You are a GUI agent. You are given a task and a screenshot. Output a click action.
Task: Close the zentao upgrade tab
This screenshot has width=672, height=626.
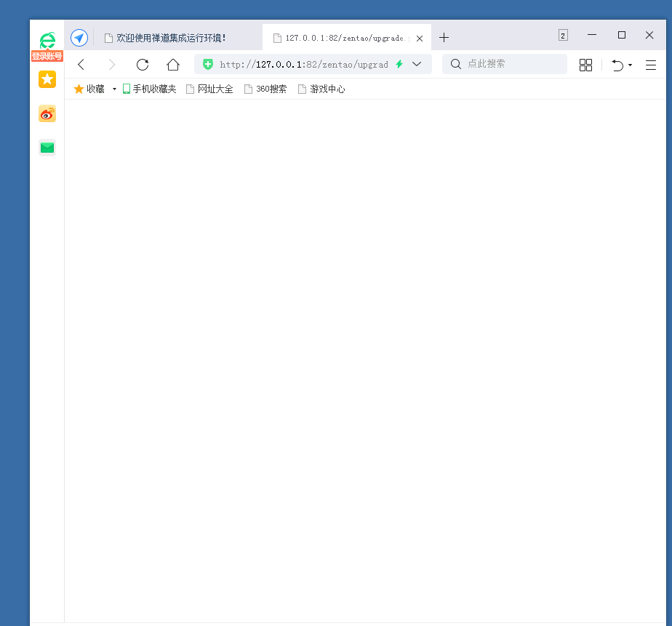[x=420, y=39]
